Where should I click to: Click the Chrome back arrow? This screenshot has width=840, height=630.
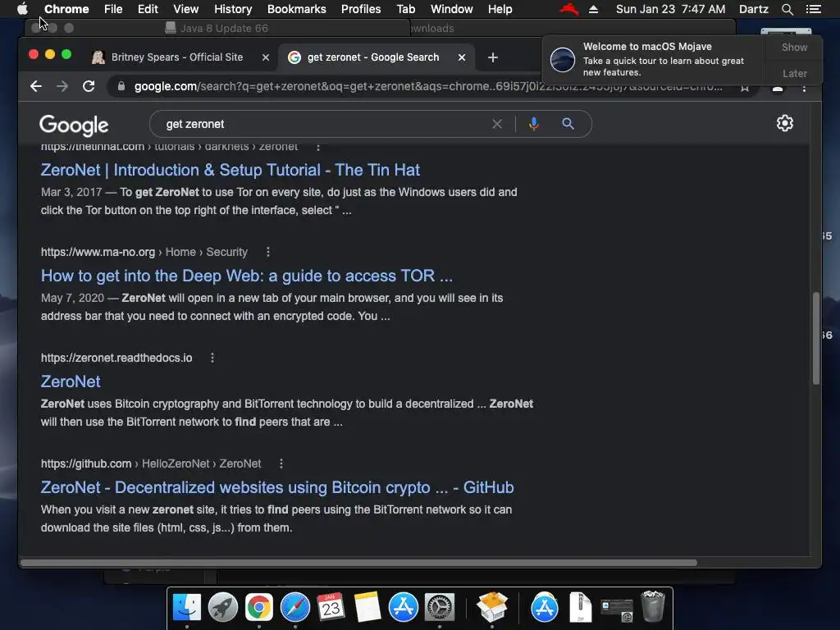(36, 86)
